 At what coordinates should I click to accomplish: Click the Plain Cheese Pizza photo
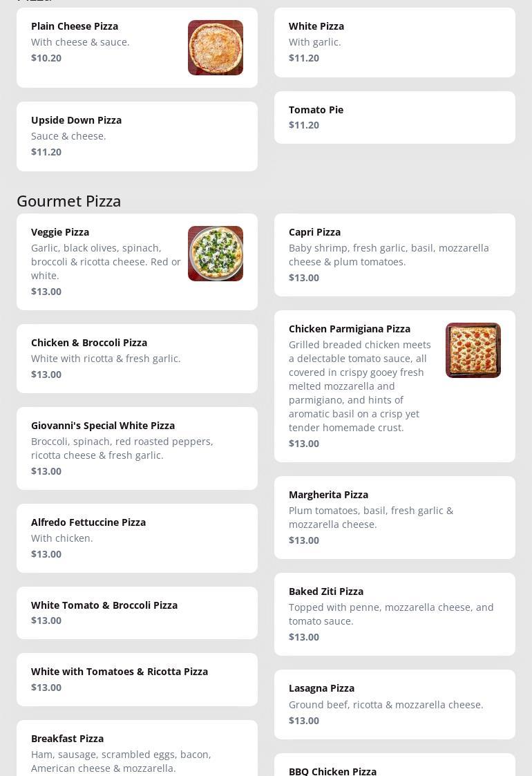216,48
